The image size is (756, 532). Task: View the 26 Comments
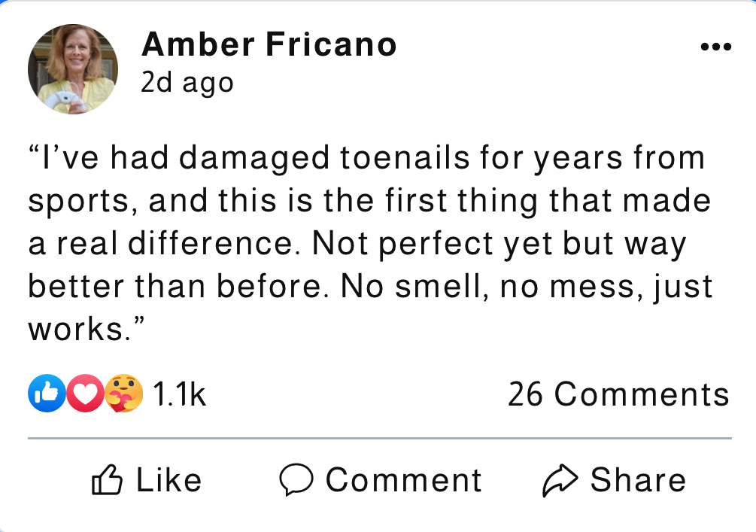click(618, 394)
